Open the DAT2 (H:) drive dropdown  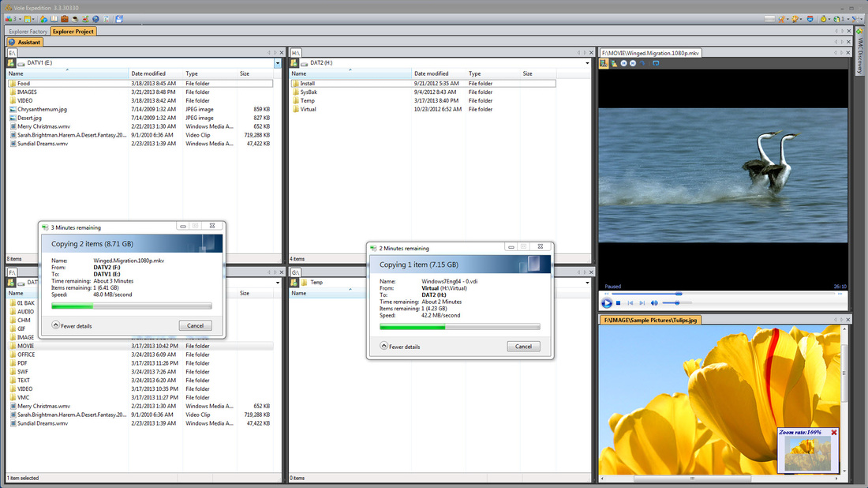[587, 63]
